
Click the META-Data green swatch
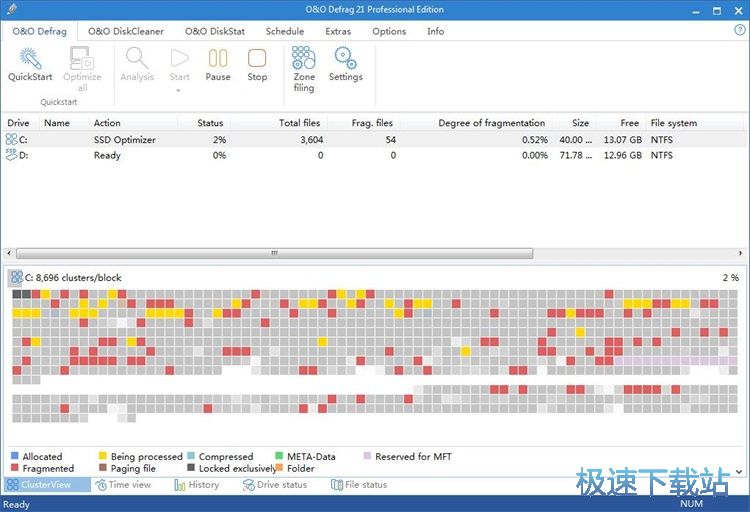[x=279, y=456]
